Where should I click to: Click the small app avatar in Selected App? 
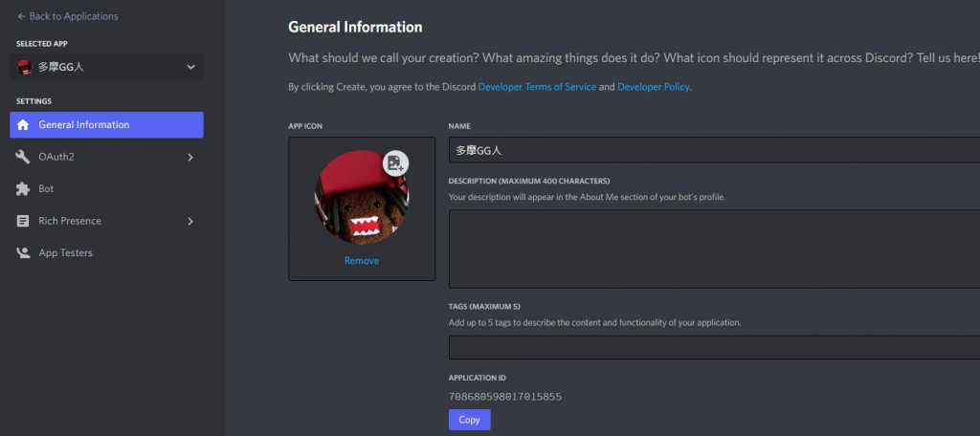point(24,68)
